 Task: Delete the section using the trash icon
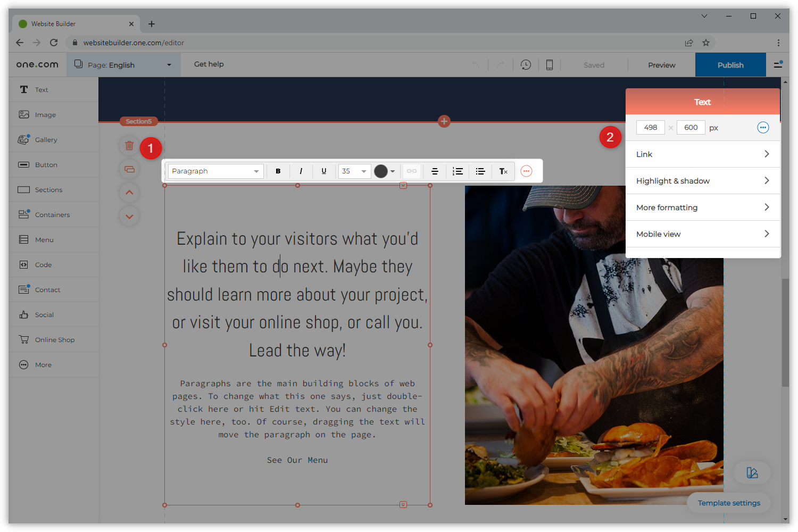click(x=129, y=146)
